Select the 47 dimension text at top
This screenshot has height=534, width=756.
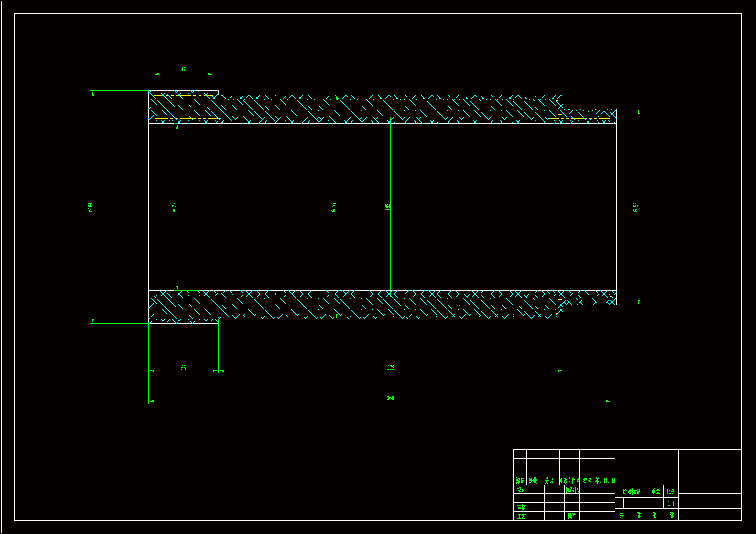click(183, 69)
